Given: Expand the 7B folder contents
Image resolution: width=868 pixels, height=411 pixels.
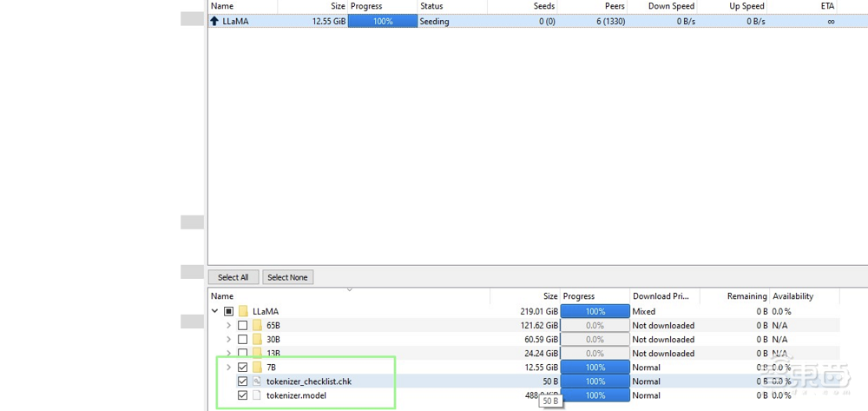Looking at the screenshot, I should tap(229, 368).
